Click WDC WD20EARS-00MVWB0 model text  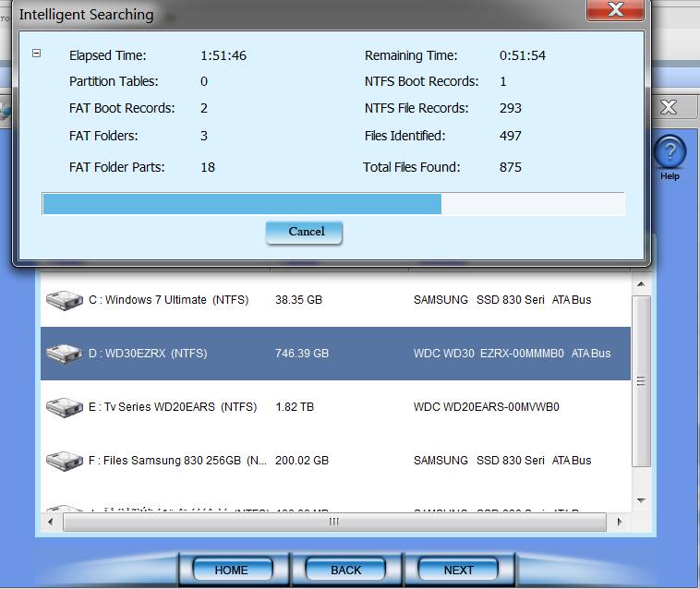(486, 407)
